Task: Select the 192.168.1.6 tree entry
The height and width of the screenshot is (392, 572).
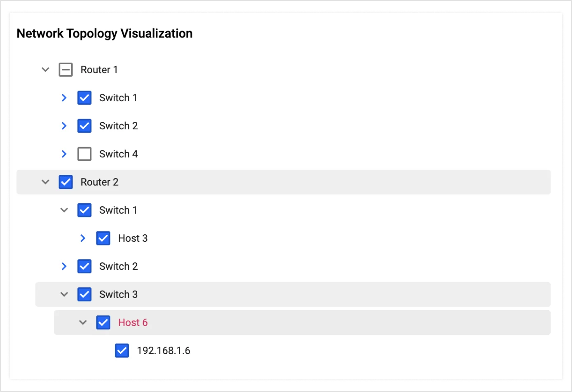Action: (164, 350)
